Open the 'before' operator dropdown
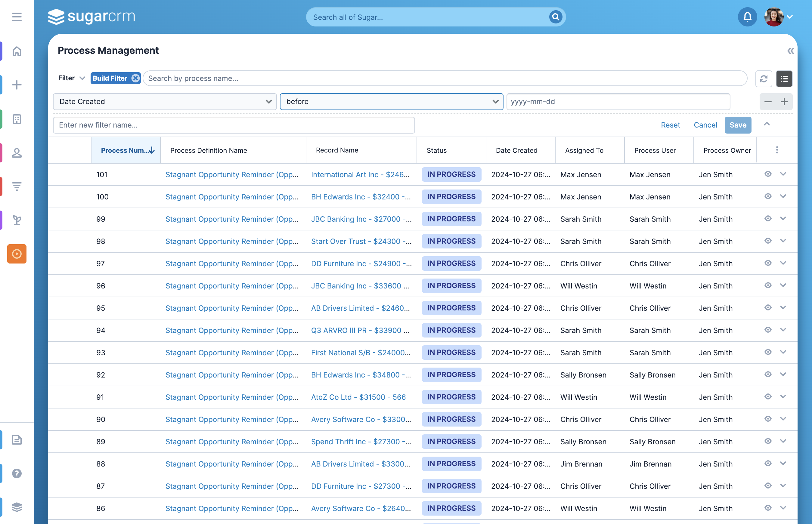This screenshot has width=812, height=524. click(x=392, y=102)
